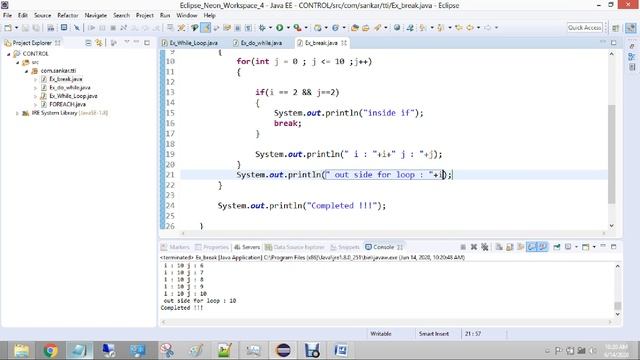640x360 pixels.
Task: Switch to the Ex_do_while.java editor tab
Action: [258, 43]
